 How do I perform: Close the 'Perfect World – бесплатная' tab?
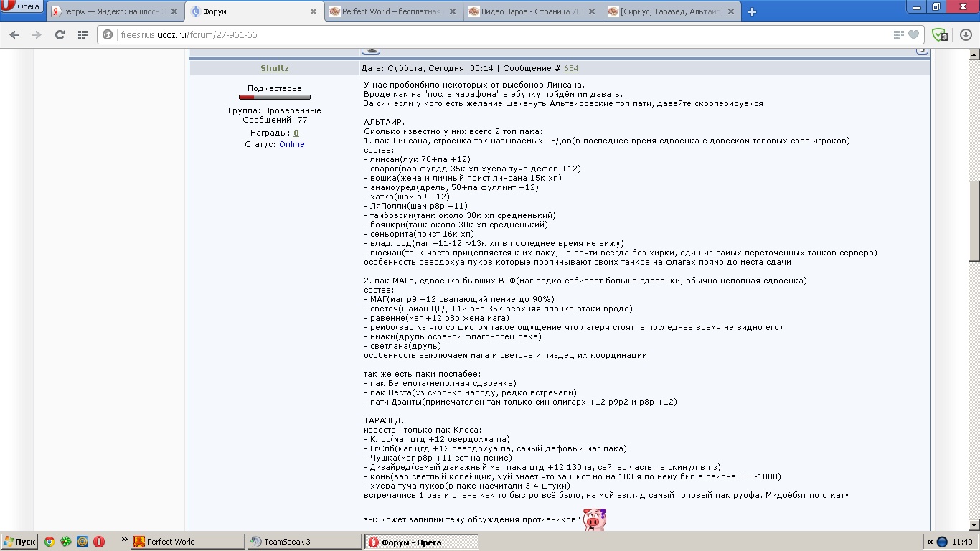453,11
